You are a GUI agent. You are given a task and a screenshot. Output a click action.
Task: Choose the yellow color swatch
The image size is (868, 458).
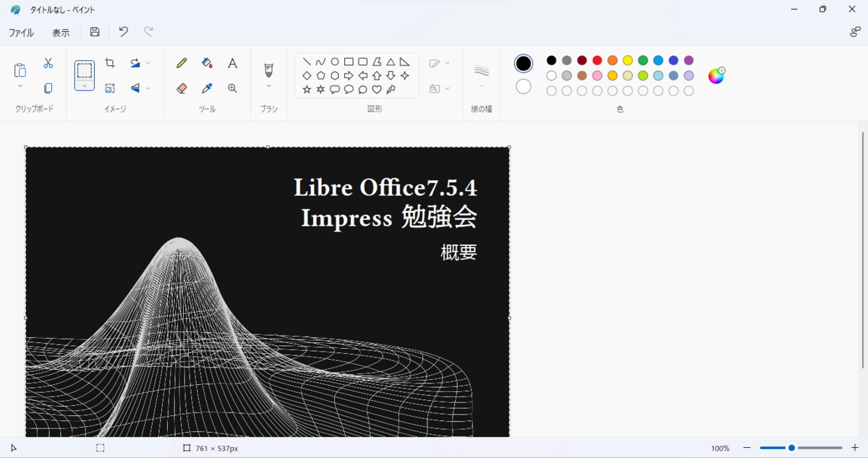point(628,60)
